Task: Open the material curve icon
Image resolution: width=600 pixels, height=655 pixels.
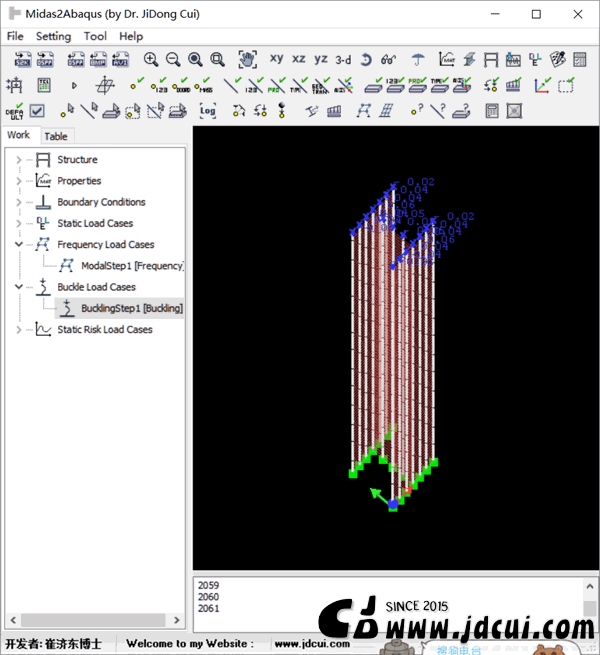Action: pyautogui.click(x=447, y=59)
